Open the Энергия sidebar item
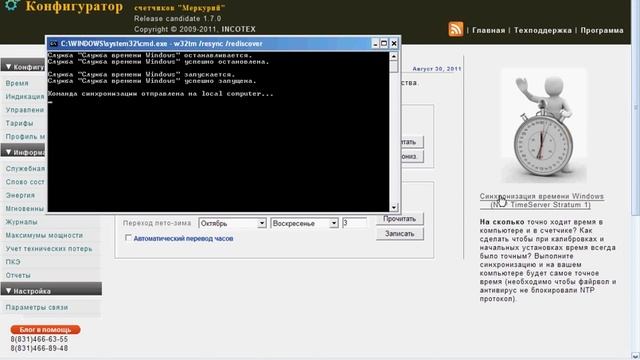The height and width of the screenshot is (360, 640). pos(20,196)
